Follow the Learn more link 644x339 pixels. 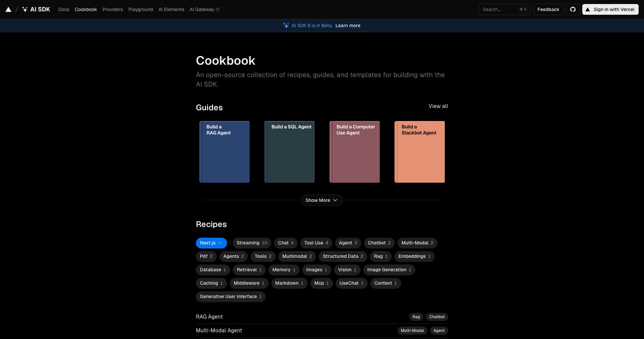pos(348,25)
